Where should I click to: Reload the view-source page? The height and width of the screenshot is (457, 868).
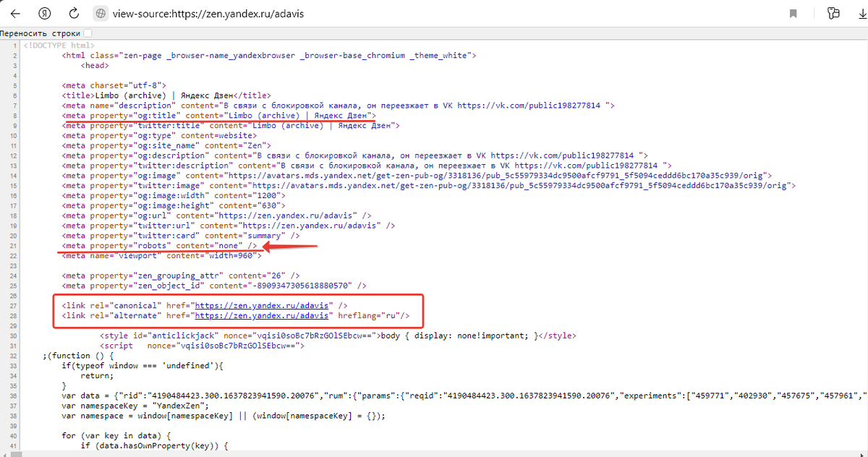73,13
